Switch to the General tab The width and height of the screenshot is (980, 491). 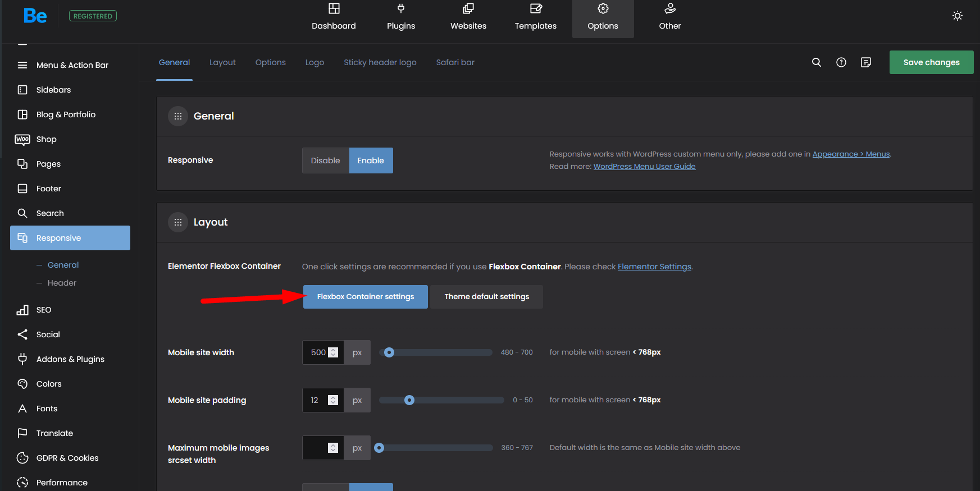[174, 62]
